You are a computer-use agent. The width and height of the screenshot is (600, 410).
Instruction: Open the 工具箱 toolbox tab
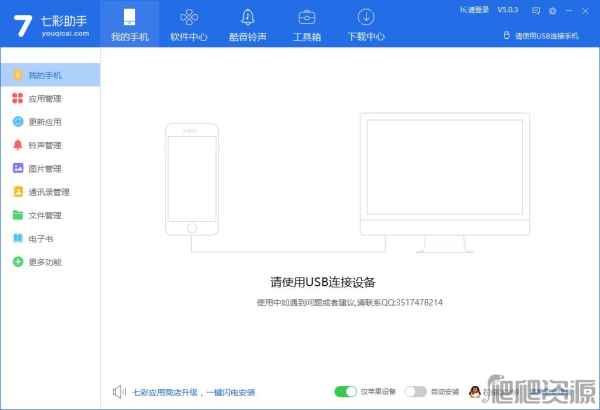[307, 24]
